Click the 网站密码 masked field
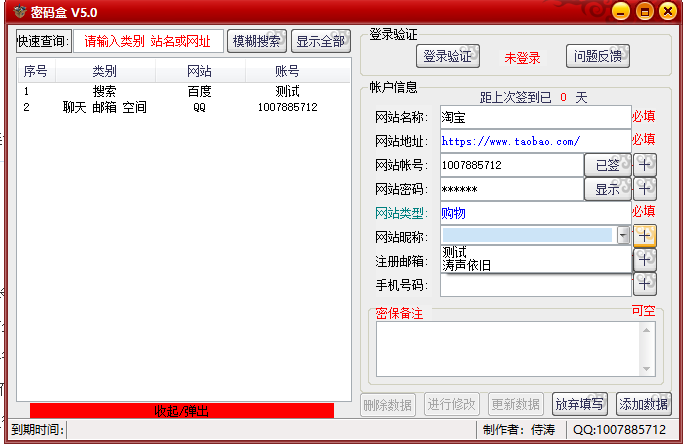This screenshot has width=683, height=444. (x=512, y=189)
